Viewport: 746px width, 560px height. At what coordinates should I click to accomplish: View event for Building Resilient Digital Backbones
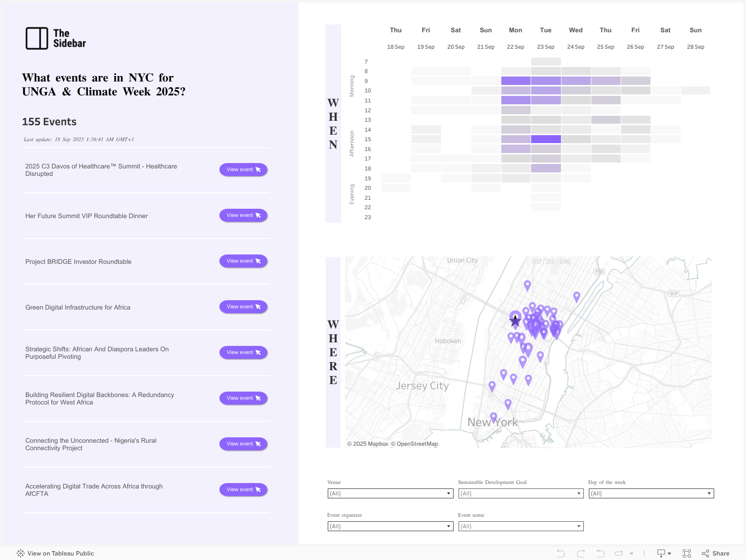click(x=244, y=398)
